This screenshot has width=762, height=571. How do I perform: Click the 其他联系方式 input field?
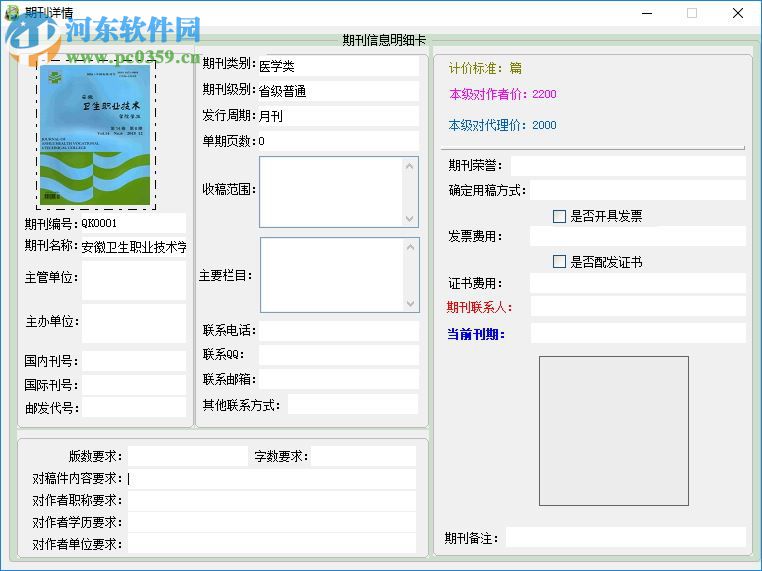(353, 404)
